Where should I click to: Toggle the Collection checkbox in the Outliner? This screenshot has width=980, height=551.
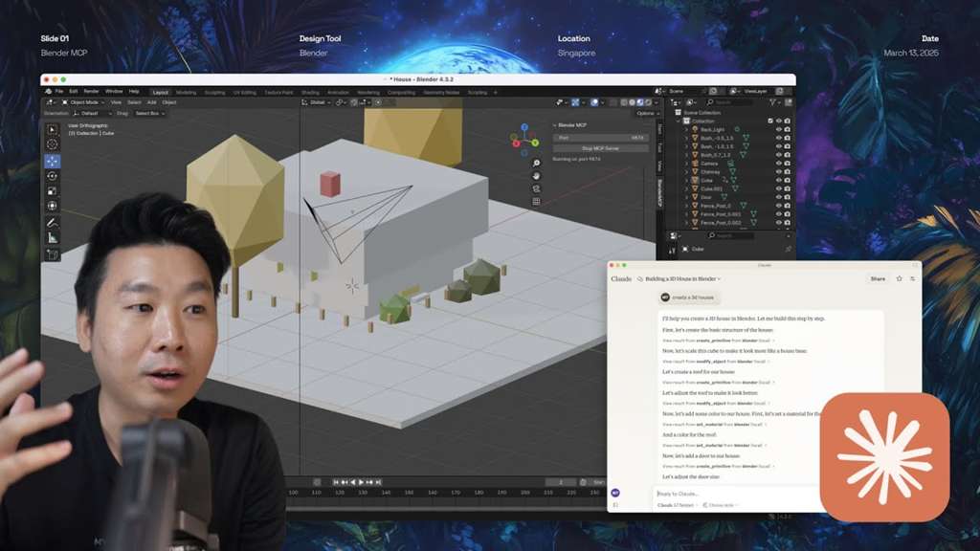click(770, 120)
